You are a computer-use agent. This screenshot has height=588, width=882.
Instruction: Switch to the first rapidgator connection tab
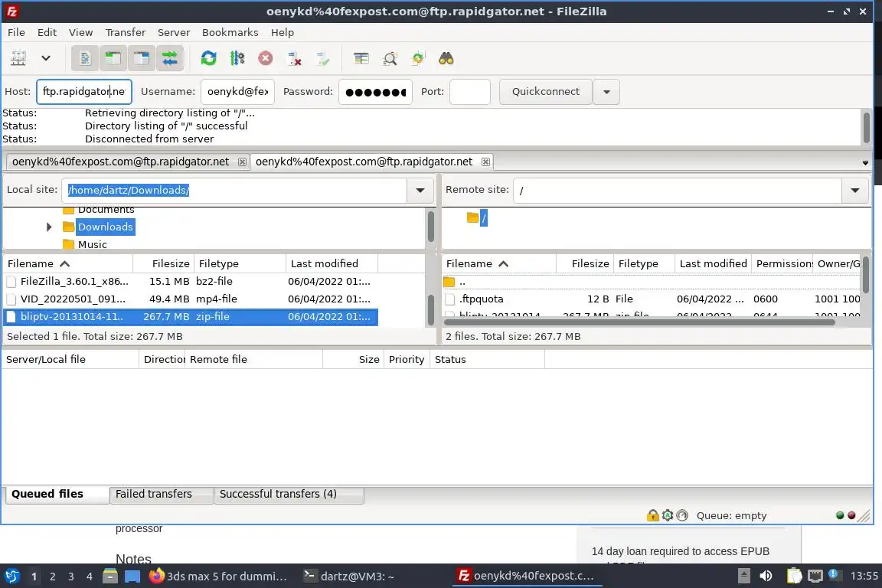pyautogui.click(x=120, y=162)
